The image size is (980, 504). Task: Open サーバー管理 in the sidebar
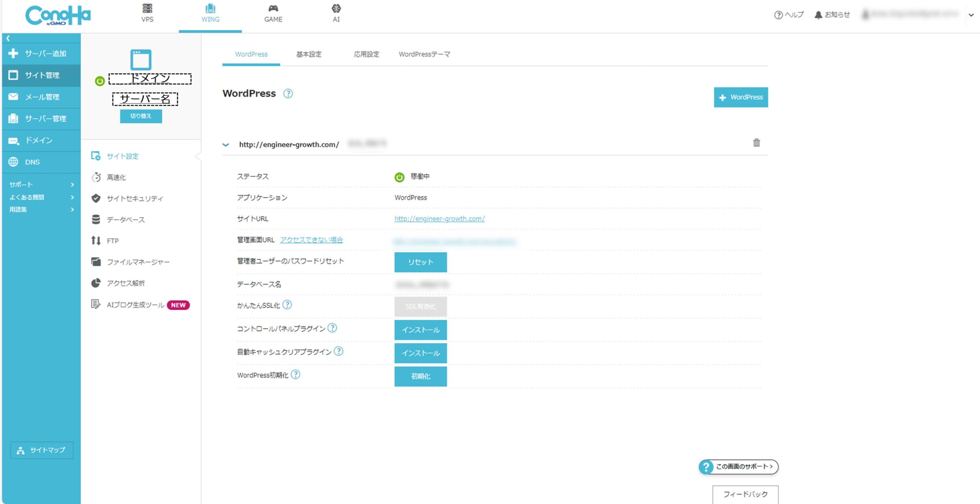41,119
